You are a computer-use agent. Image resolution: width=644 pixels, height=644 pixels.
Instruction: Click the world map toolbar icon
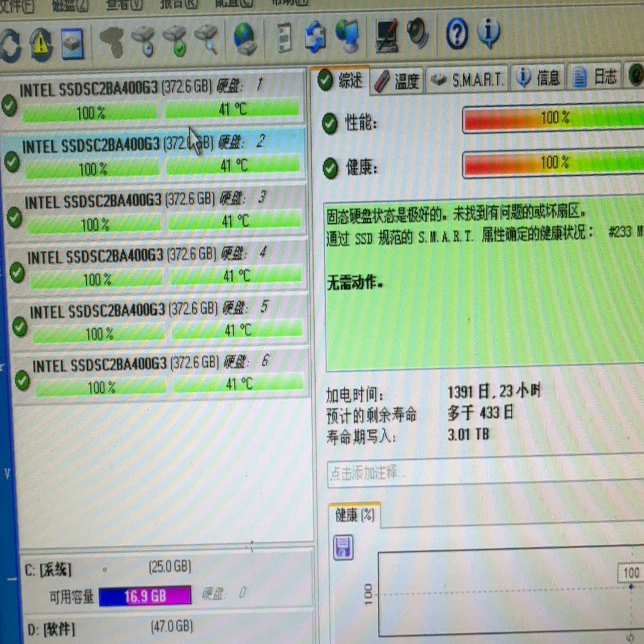(112, 42)
